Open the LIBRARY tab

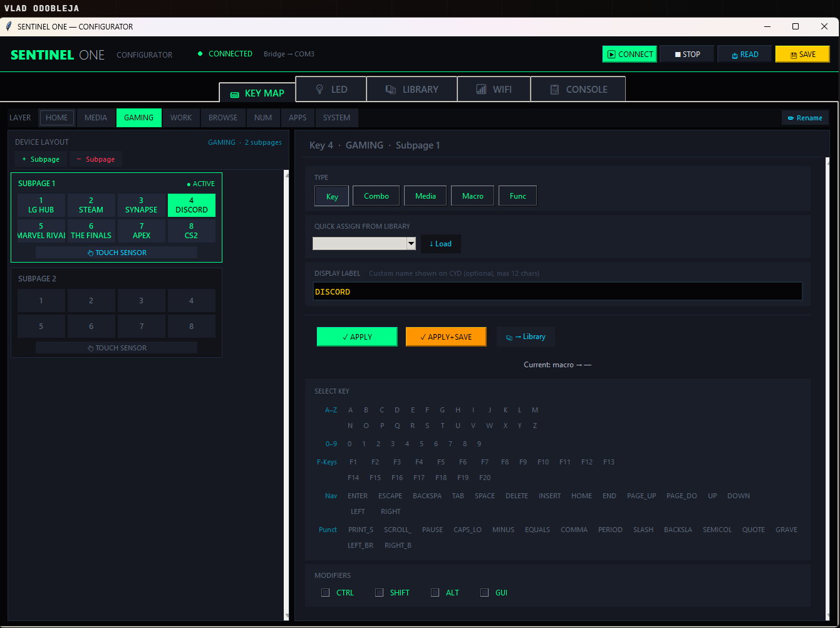pos(412,89)
